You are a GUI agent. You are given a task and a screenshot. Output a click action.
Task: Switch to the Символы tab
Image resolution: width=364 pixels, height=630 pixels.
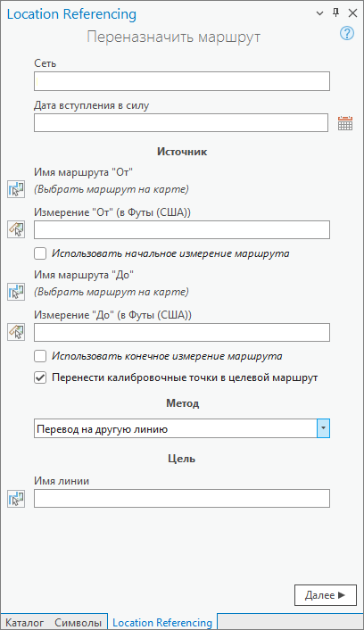point(78,622)
